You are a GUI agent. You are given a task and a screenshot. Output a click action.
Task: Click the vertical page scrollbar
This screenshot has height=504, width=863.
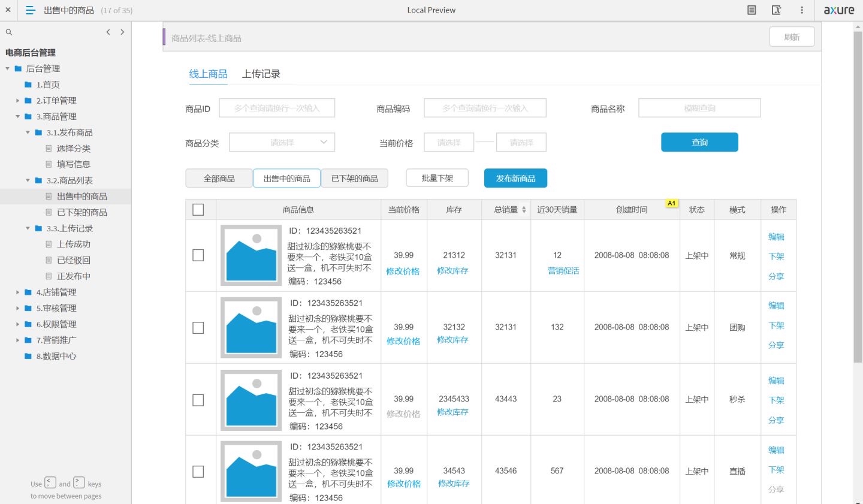point(858,197)
